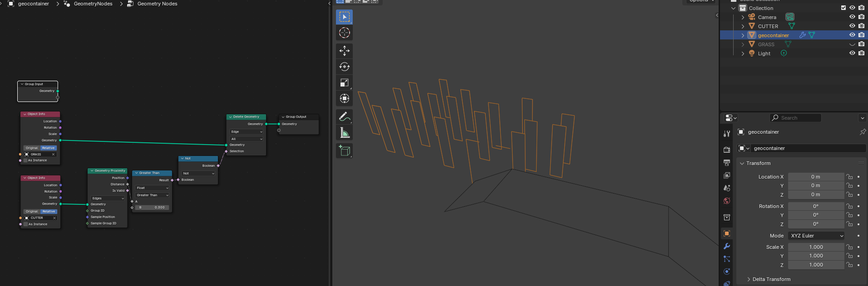868x286 pixels.
Task: Collapse the Collection tree in outliner
Action: pyautogui.click(x=734, y=8)
